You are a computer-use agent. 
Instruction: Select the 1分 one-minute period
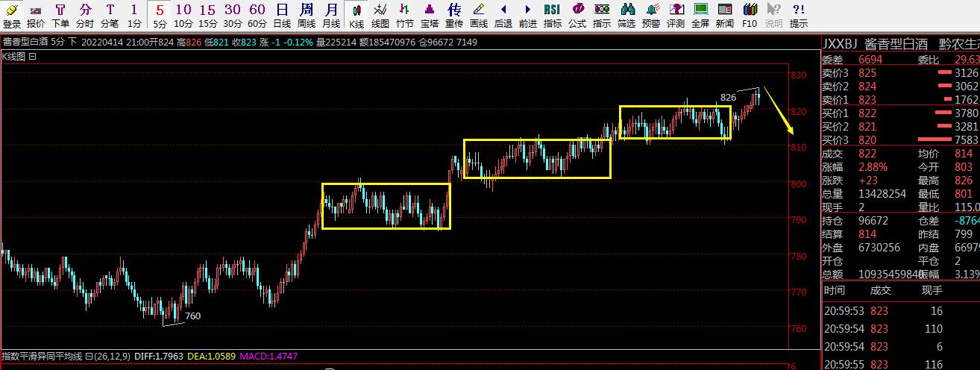134,15
